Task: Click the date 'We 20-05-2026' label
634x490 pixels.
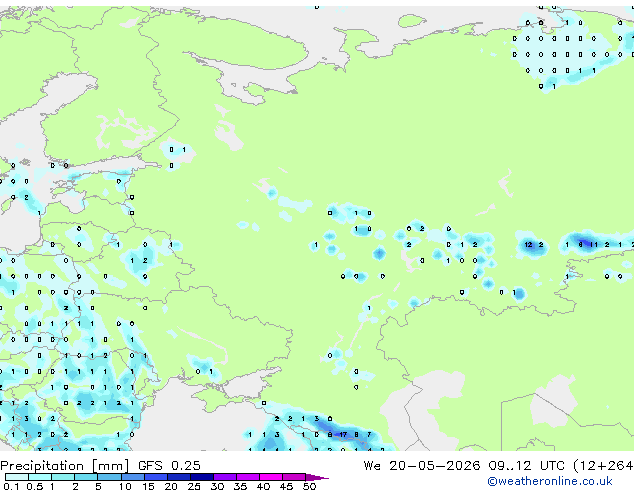Action: [x=422, y=466]
